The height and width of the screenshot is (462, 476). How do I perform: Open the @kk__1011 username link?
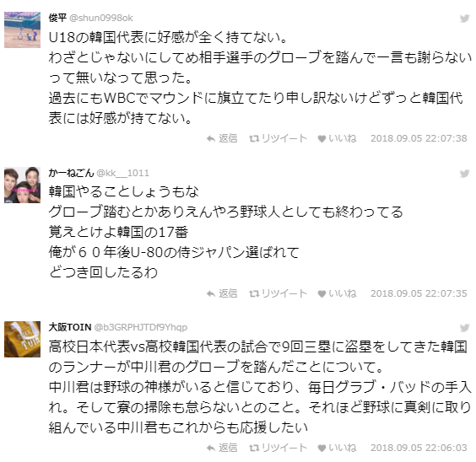pos(122,173)
